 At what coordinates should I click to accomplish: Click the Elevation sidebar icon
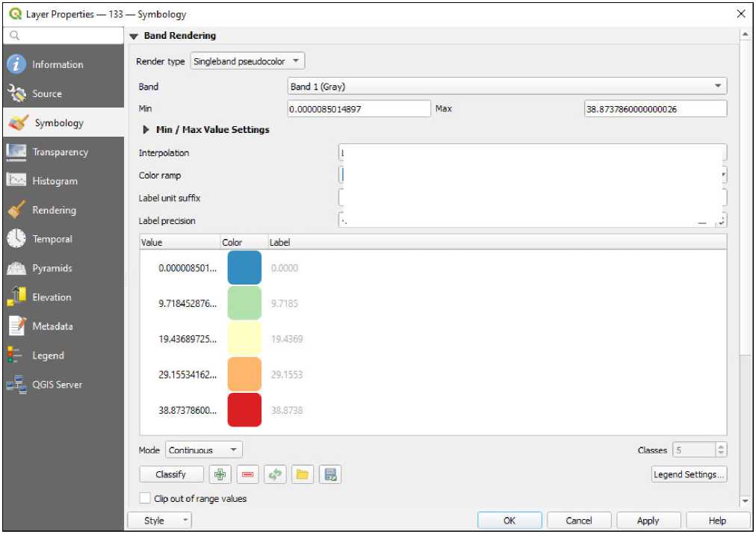16,297
